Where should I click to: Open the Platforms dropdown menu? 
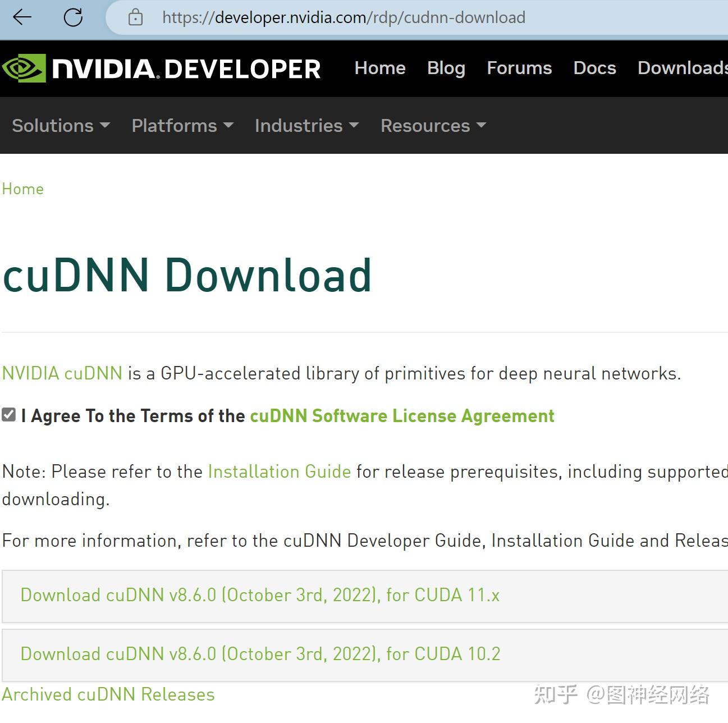coord(181,126)
